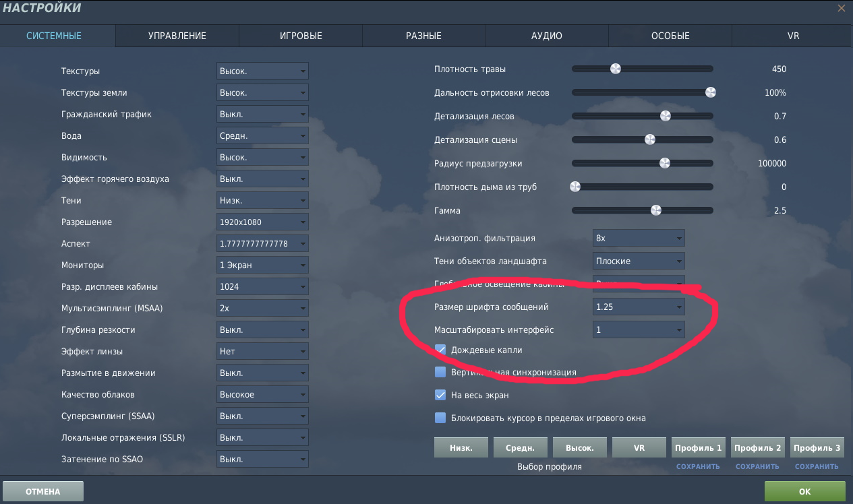Confirm settings with OK button
Screen dimensions: 853x504
pyautogui.click(x=804, y=491)
